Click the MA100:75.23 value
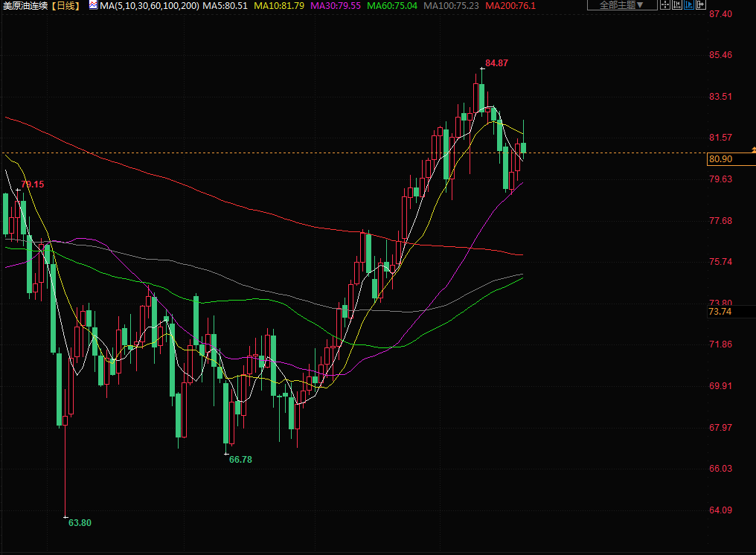The width and height of the screenshot is (756, 555). click(451, 6)
